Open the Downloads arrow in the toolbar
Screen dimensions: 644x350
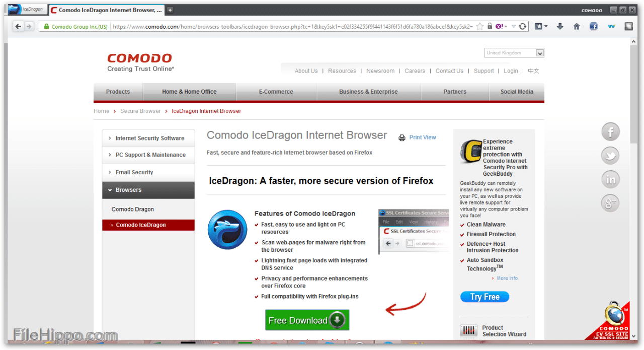560,27
